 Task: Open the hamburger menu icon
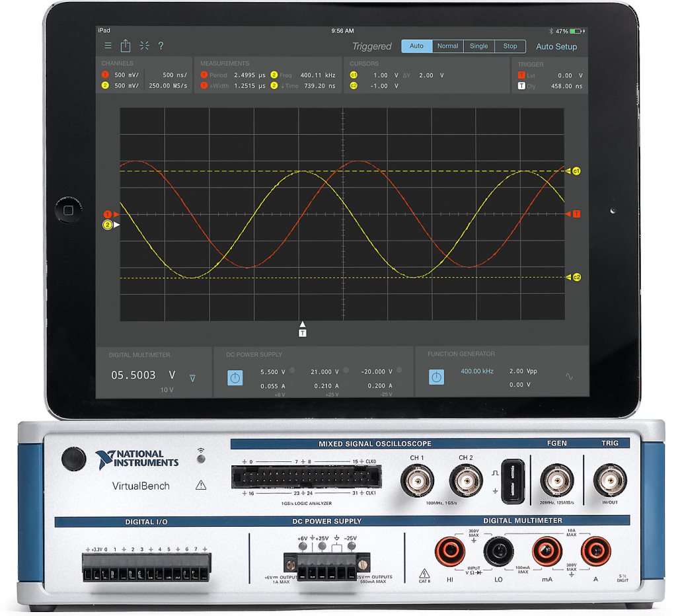point(108,46)
